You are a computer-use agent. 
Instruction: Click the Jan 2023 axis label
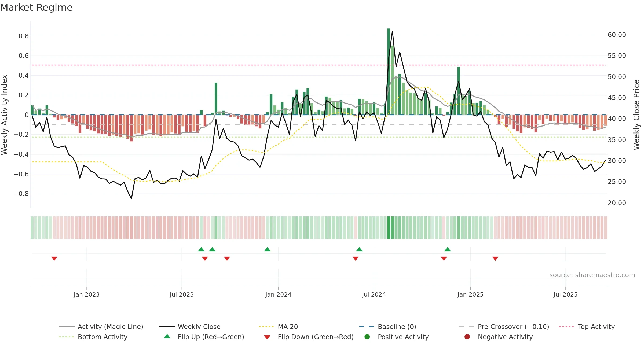point(87,294)
